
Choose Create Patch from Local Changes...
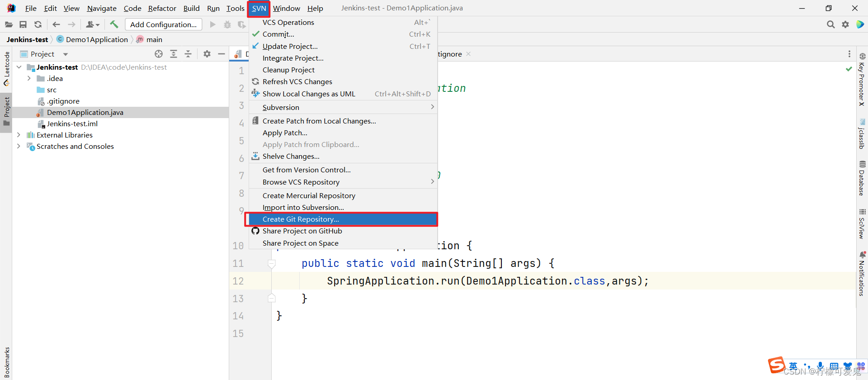(x=343, y=121)
